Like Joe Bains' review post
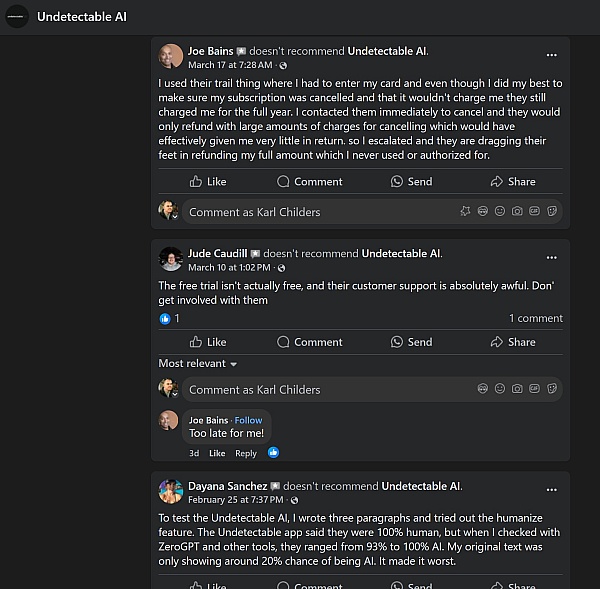 click(x=208, y=181)
